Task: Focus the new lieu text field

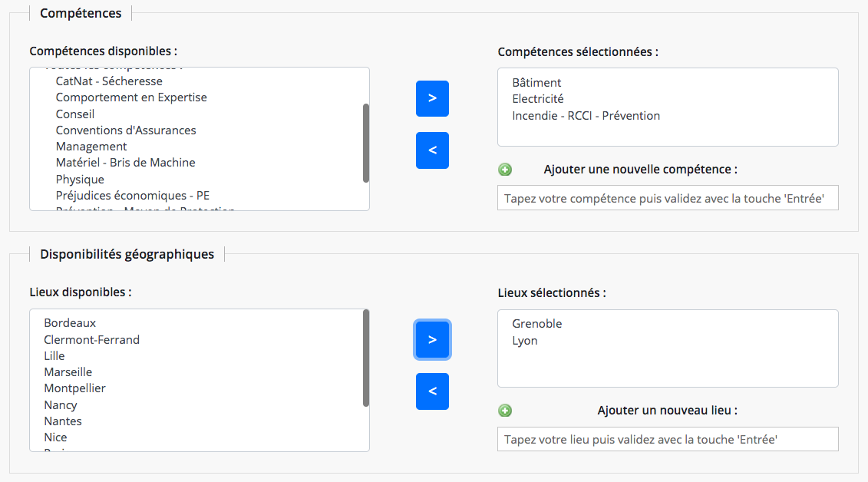Action: click(x=668, y=439)
